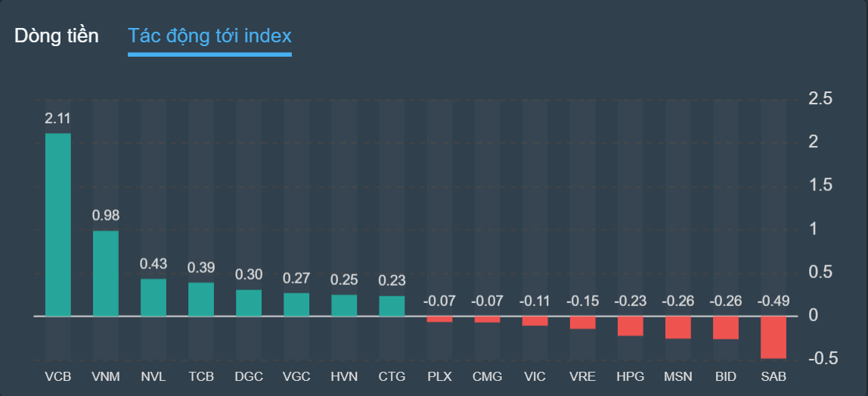Click the CTG green bar
868x396 pixels.
392,305
